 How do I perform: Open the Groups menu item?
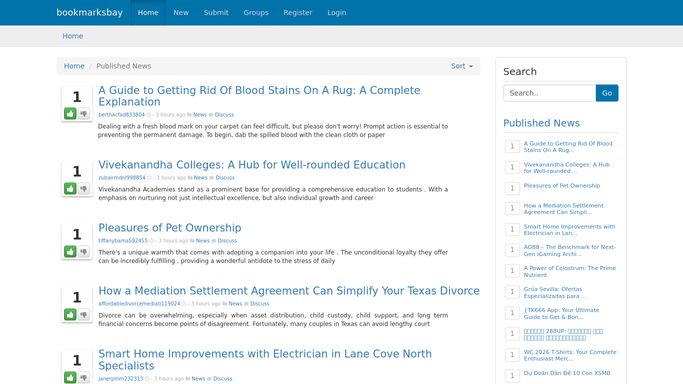[256, 13]
